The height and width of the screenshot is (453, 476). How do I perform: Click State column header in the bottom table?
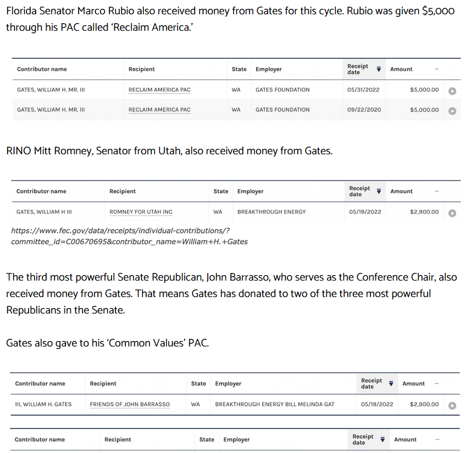[207, 440]
